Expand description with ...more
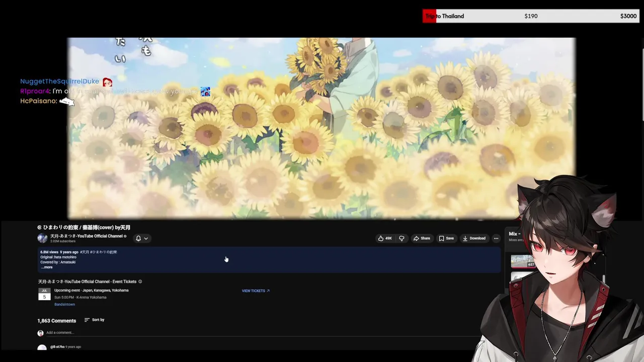Viewport: 644px width, 362px height. pyautogui.click(x=46, y=267)
